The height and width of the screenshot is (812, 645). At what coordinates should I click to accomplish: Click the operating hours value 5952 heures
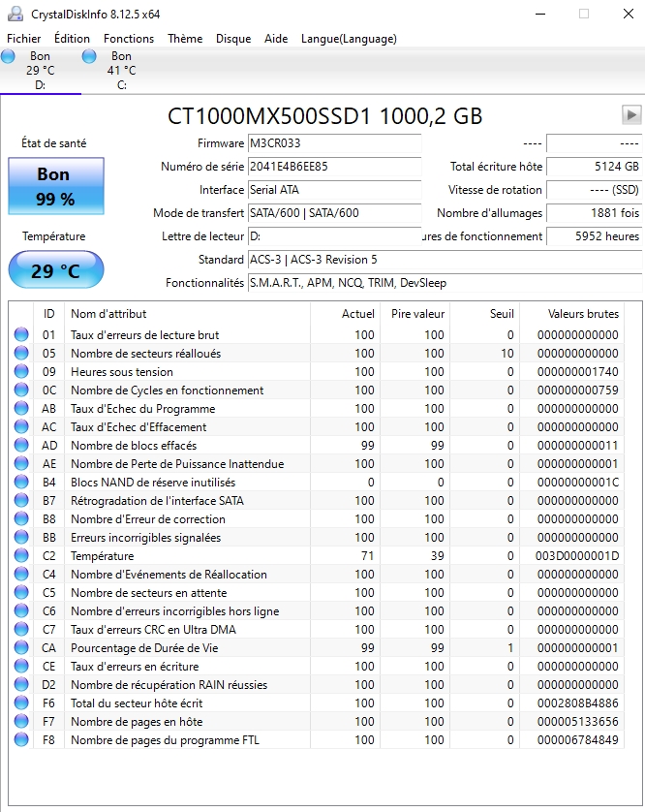[595, 236]
